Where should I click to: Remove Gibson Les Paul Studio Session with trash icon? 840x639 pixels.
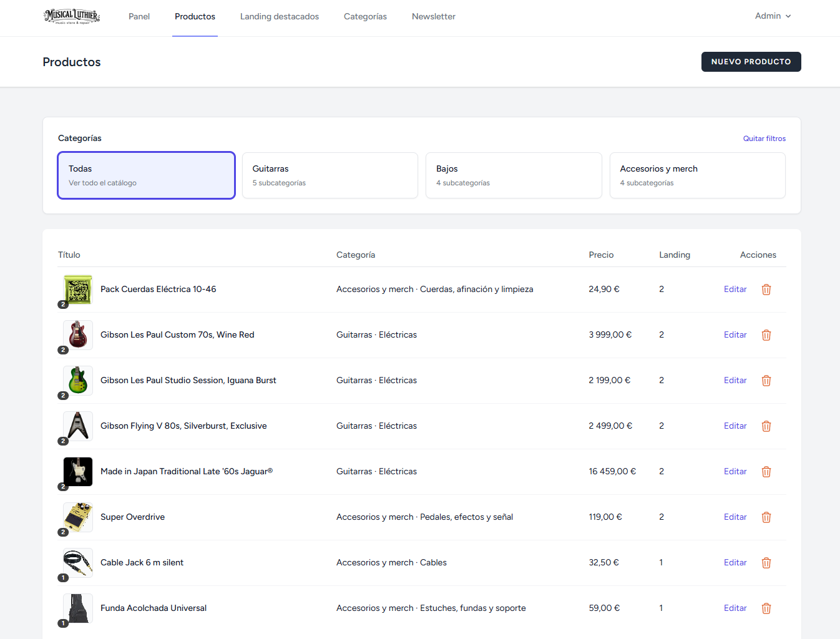(766, 381)
